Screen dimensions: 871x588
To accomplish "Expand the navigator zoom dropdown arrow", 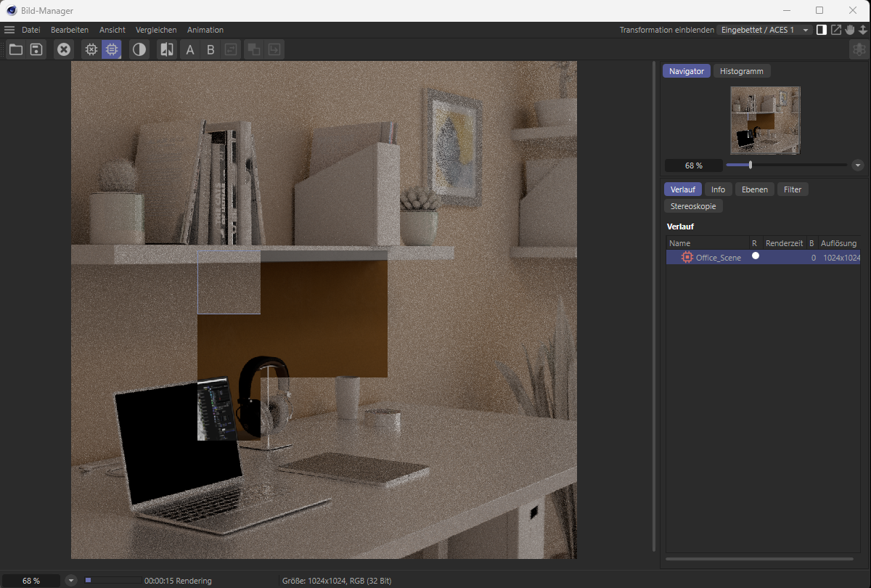I will 857,166.
